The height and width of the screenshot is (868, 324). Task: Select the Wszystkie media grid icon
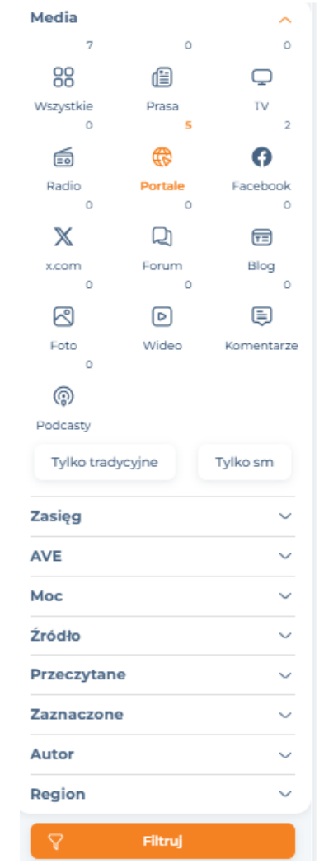point(63,77)
